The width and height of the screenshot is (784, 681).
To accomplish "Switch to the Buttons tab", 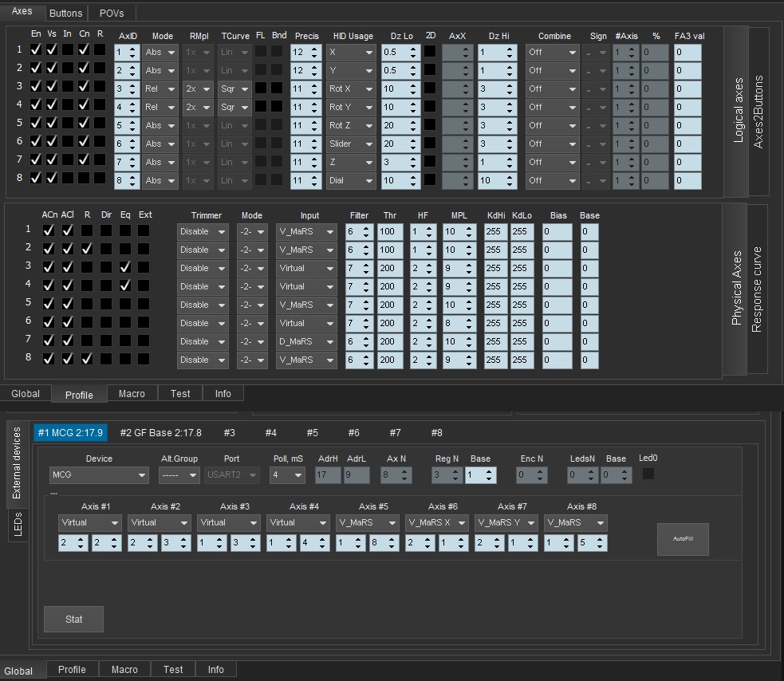I will point(65,14).
